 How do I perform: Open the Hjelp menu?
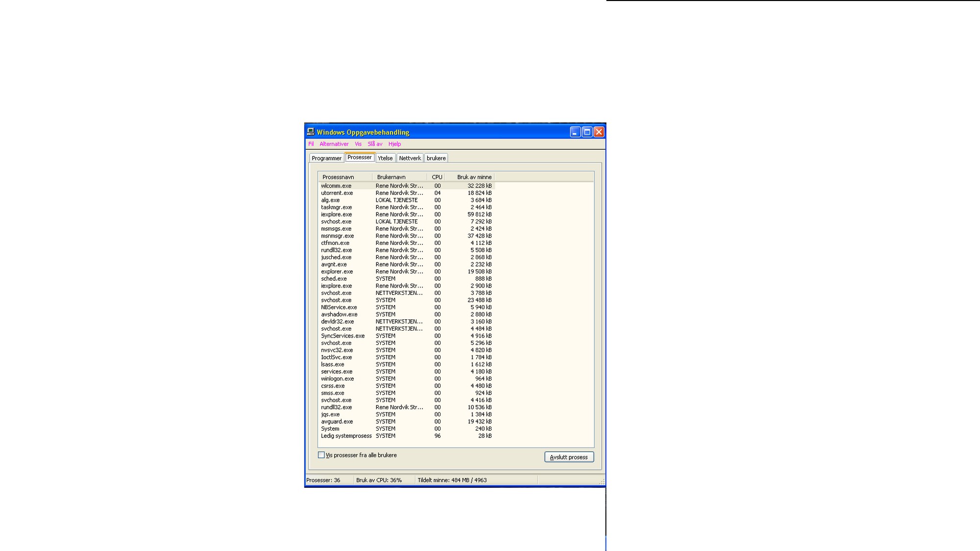pyautogui.click(x=394, y=144)
